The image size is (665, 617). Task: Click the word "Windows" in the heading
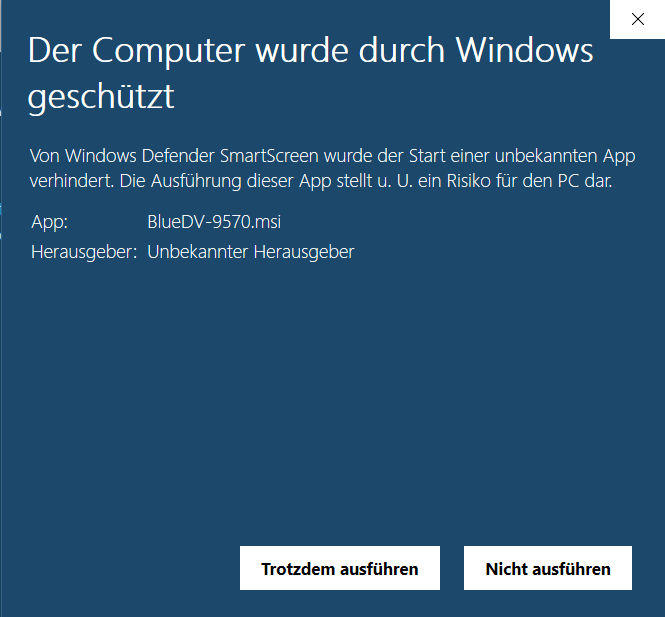tap(524, 50)
